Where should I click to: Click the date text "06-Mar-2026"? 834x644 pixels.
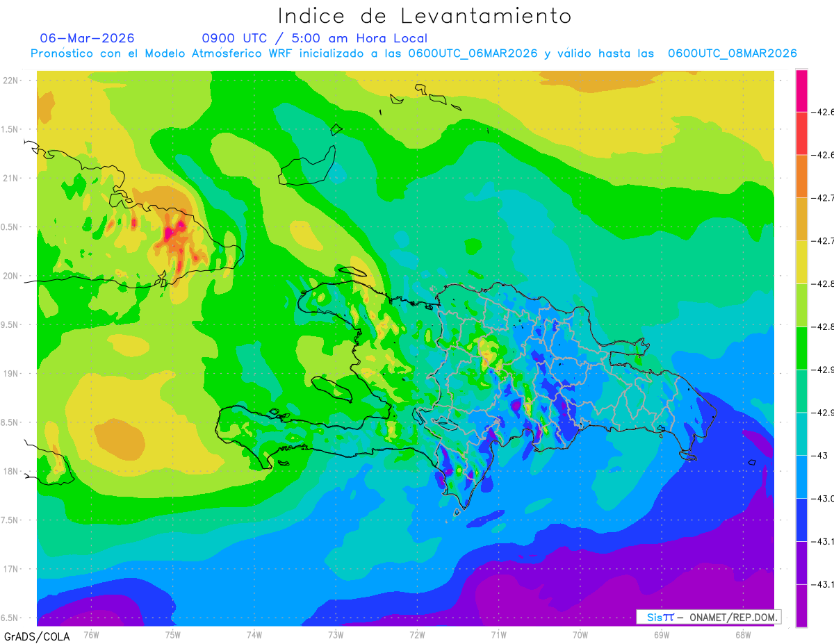[x=88, y=38]
